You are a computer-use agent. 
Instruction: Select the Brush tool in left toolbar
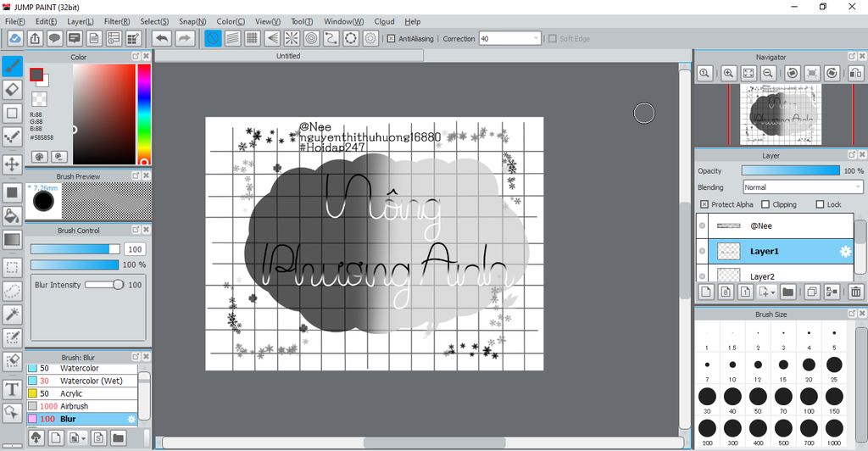coord(12,66)
